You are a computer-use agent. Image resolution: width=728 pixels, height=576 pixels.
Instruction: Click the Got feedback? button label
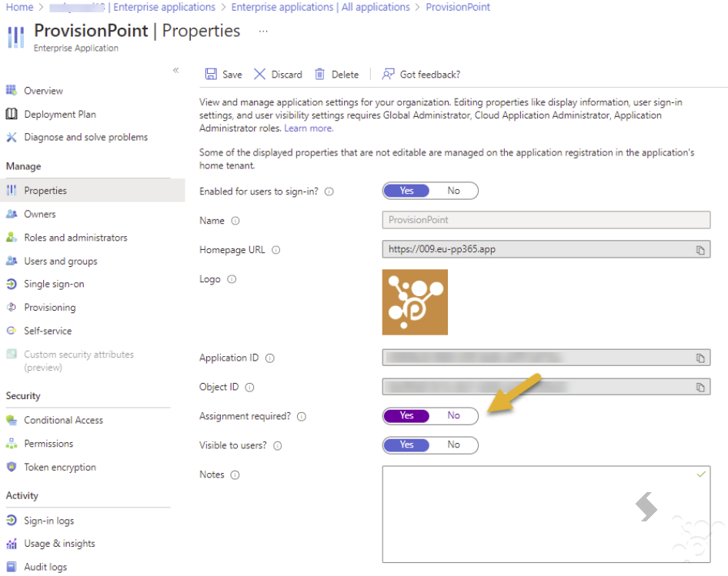click(x=430, y=75)
